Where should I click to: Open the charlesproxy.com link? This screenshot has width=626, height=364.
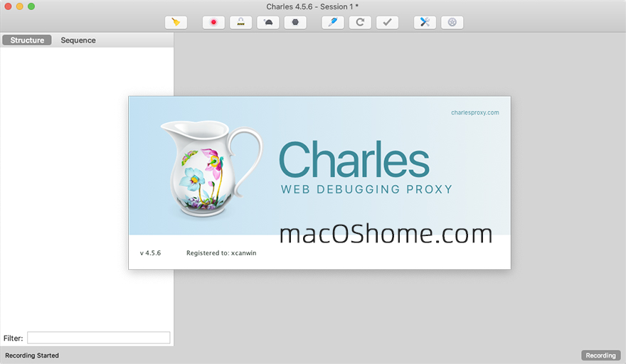[475, 112]
